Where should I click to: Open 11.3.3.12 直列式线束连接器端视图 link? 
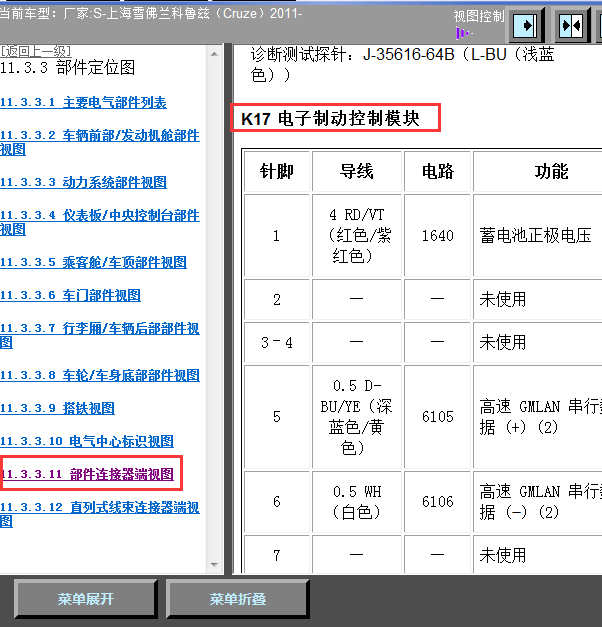[100, 514]
